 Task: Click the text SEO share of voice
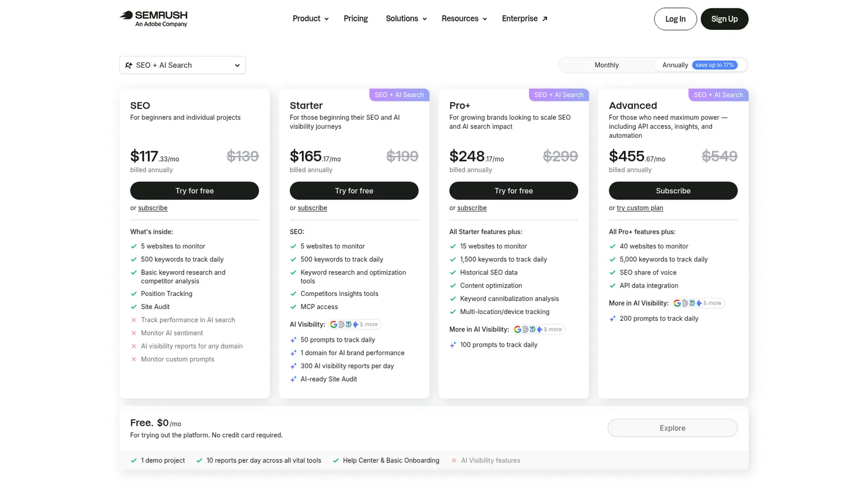pos(648,272)
